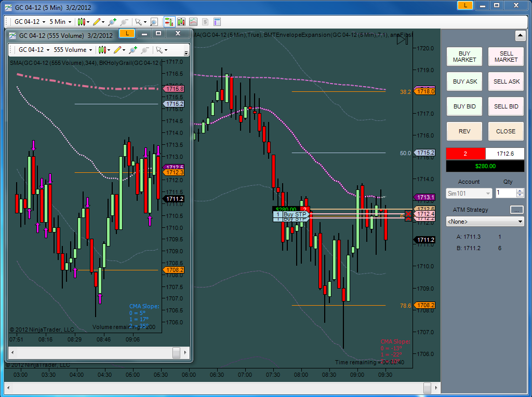Cancel the lower Buy STP order X
Viewport: 532px width, 397px height.
[408, 220]
